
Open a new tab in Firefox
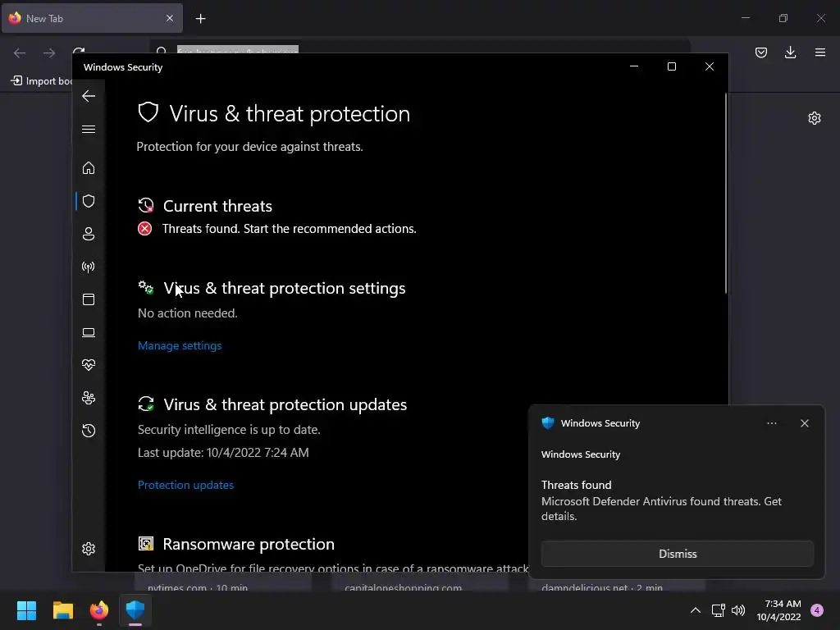[x=200, y=19]
